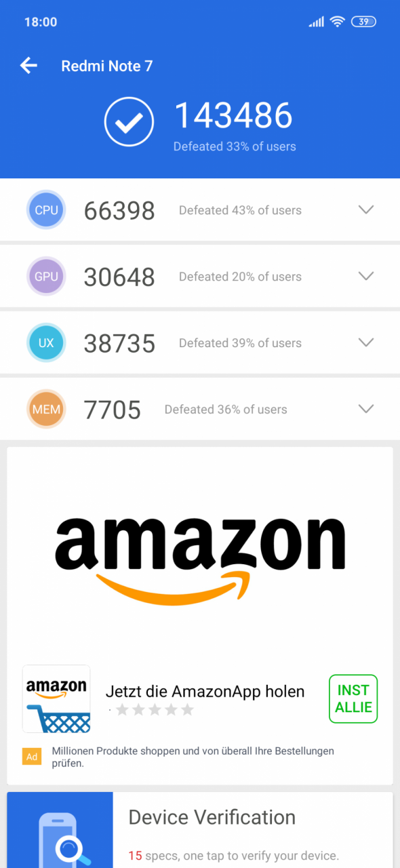Tap the orange MEM badge icon
The image size is (400, 868).
[x=46, y=410]
